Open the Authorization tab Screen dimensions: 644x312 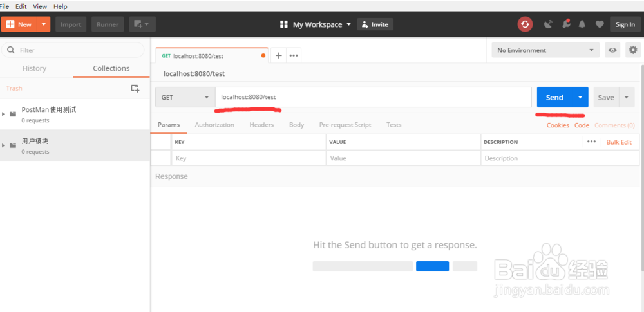tap(214, 125)
